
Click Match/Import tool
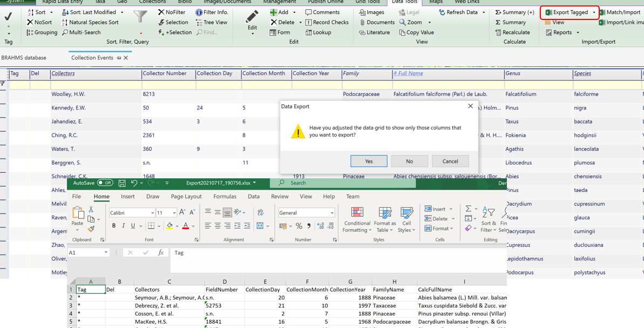(620, 12)
